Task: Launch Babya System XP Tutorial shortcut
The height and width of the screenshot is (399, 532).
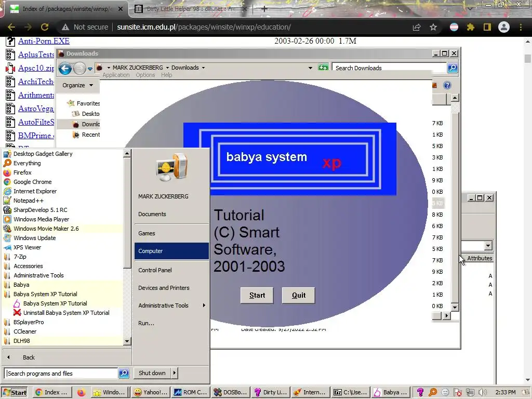Action: click(55, 303)
